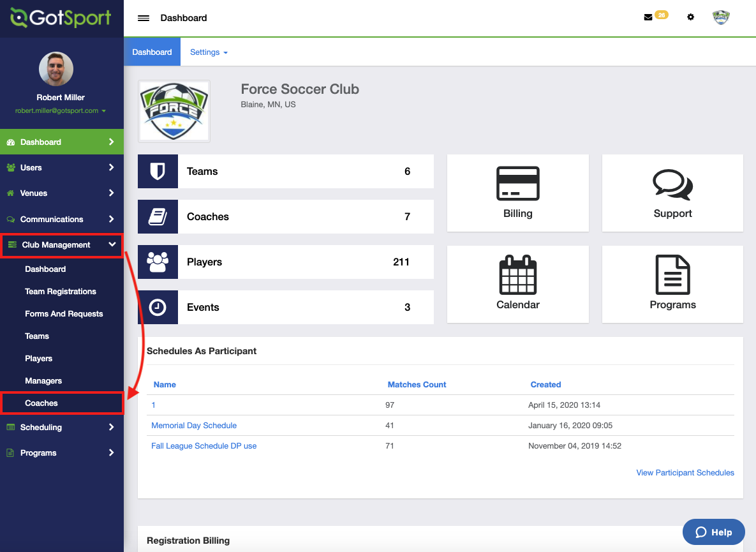Open the Memorial Day Schedule link
756x552 pixels.
click(x=194, y=425)
